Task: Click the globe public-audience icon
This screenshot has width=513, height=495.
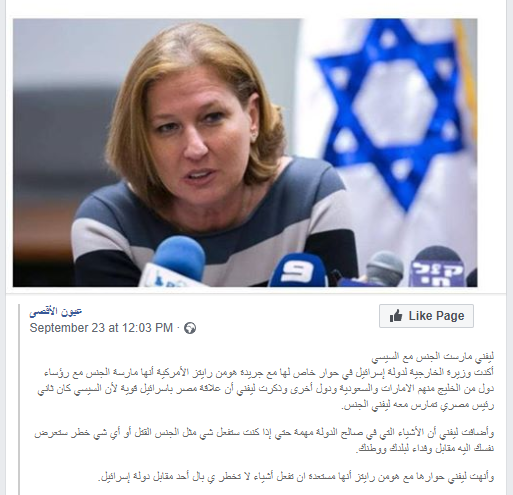Action: point(190,328)
